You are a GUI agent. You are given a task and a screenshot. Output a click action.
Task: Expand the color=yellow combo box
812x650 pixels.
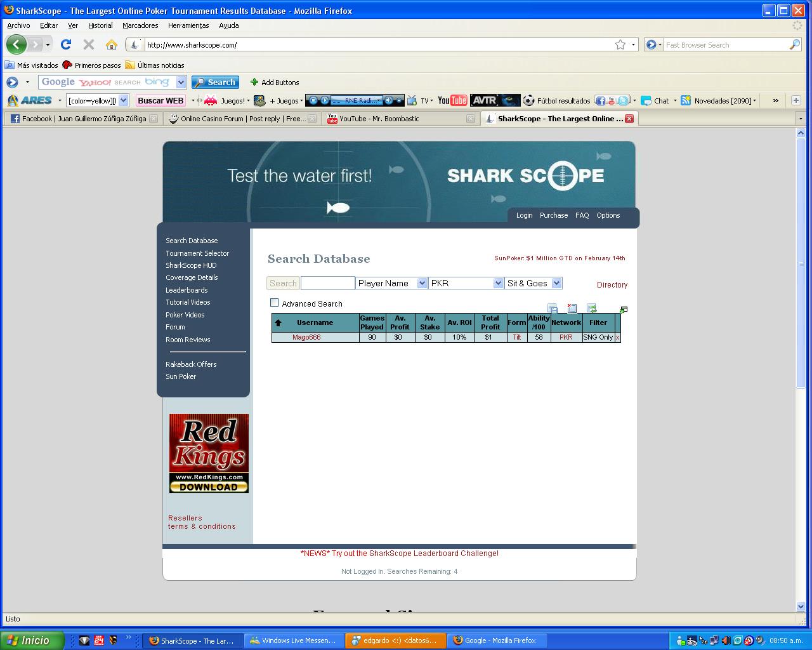(x=124, y=100)
